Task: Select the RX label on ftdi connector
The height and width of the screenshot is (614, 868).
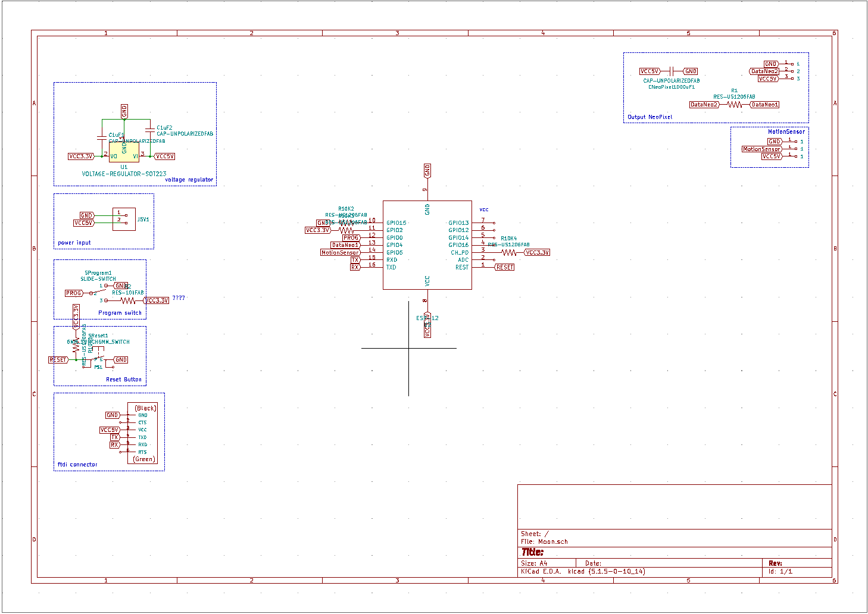Action: tap(114, 445)
